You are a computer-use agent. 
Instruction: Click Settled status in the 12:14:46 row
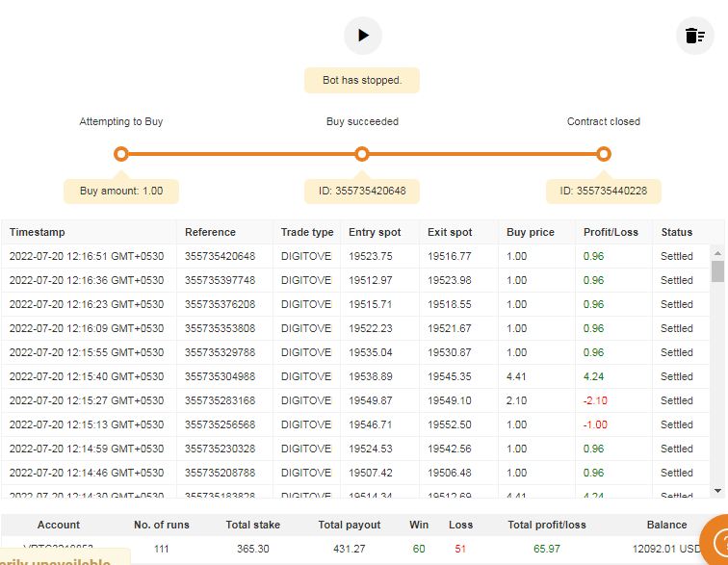click(676, 473)
